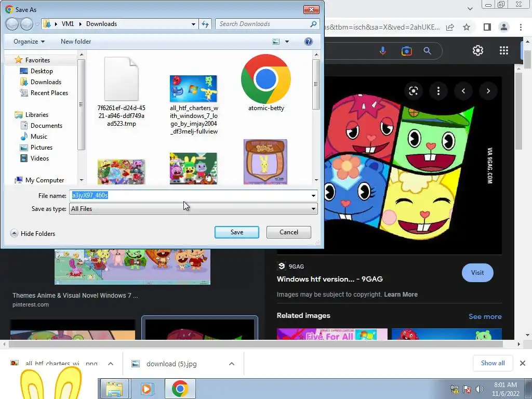The height and width of the screenshot is (399, 532).
Task: Click the Back arrow in Save As dialog
Action: coord(12,24)
